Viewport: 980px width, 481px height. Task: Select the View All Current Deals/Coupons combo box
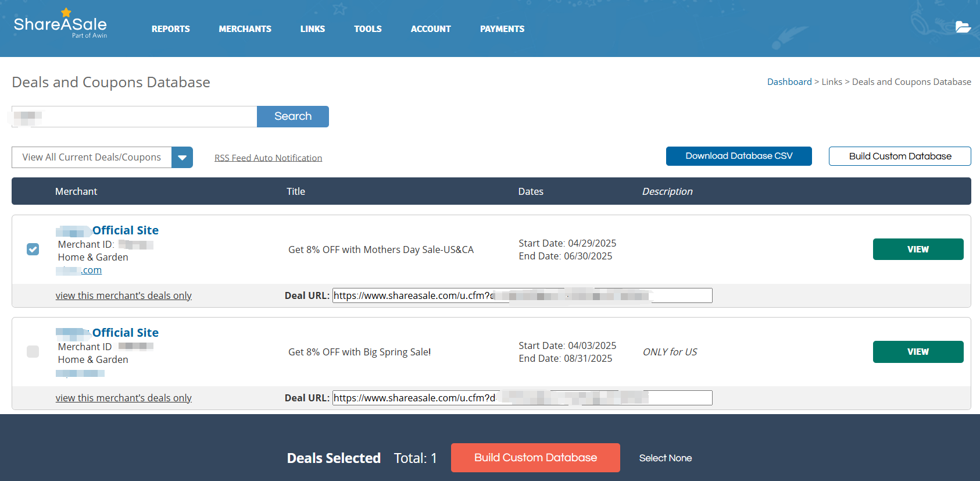click(102, 158)
